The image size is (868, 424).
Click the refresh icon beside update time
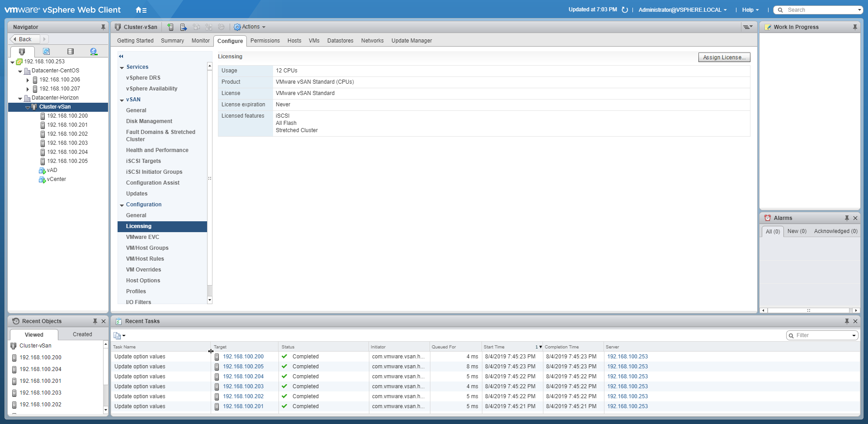pyautogui.click(x=625, y=10)
